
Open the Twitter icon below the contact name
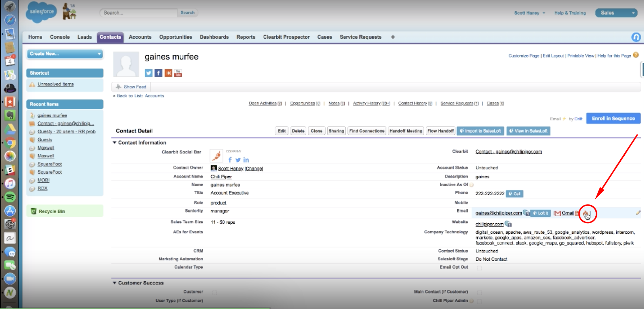149,73
